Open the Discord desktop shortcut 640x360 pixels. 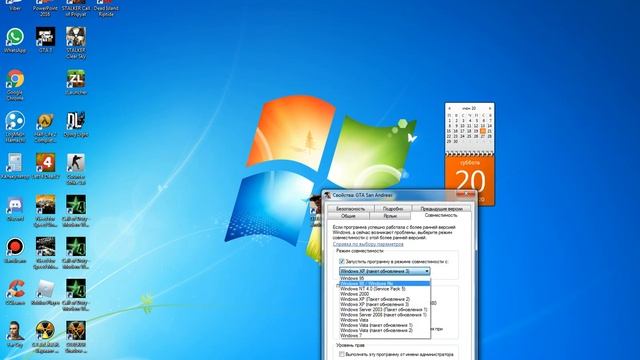(x=15, y=209)
